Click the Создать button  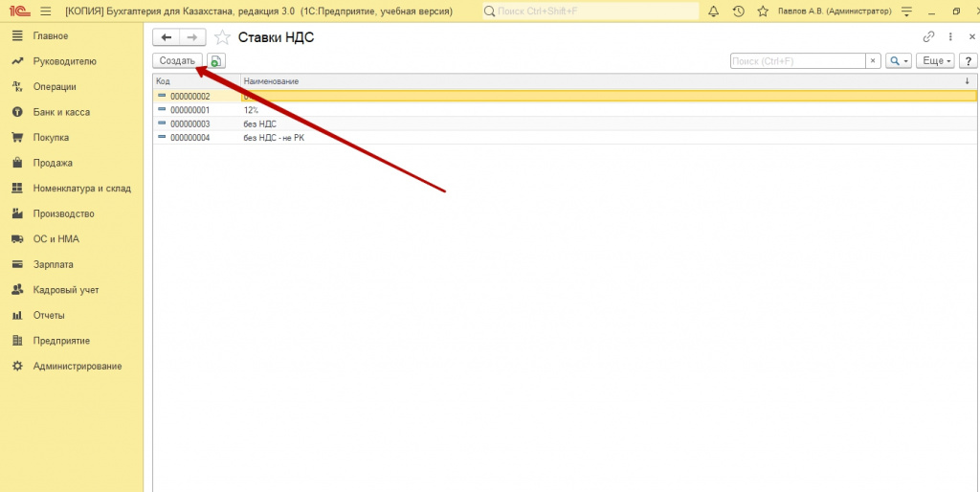(177, 60)
